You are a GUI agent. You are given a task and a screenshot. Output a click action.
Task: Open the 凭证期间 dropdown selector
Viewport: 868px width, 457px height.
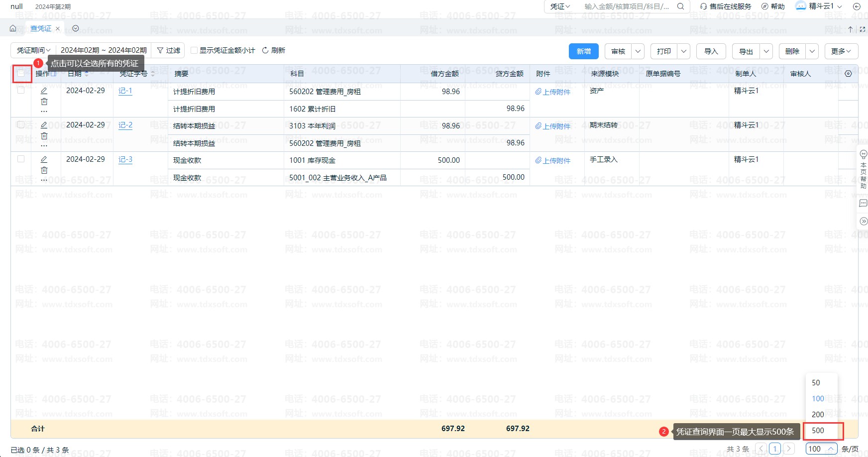click(33, 50)
